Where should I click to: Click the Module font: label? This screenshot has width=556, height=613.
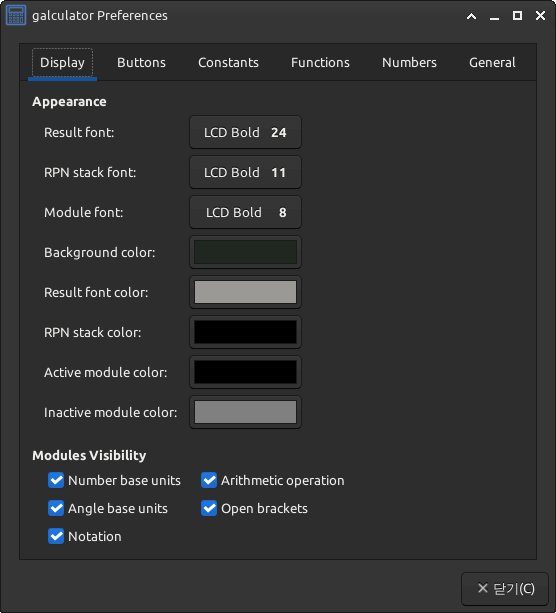tap(84, 212)
